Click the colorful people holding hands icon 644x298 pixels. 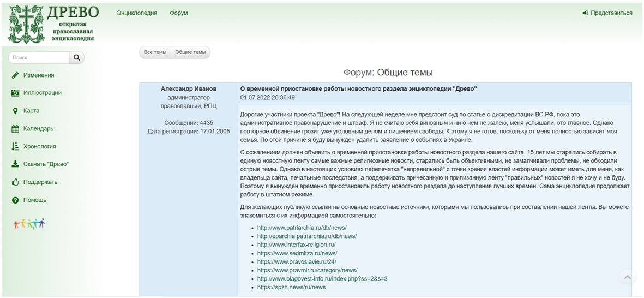[x=29, y=224]
